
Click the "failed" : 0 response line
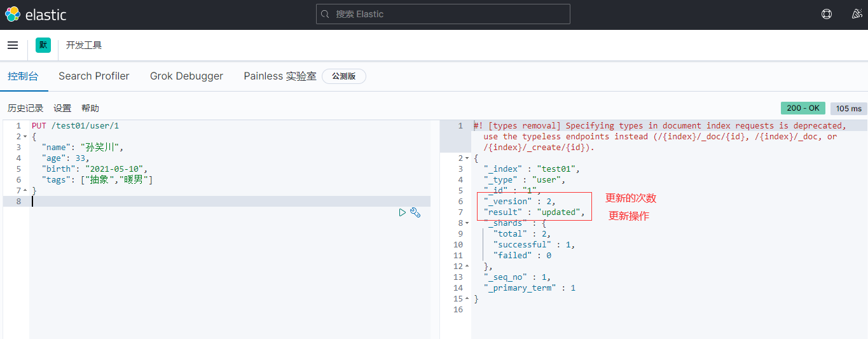tap(522, 256)
